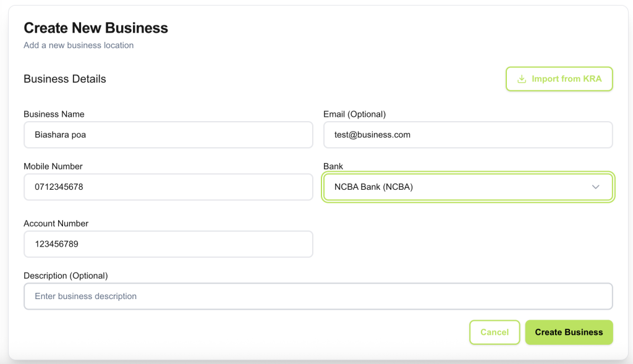Focus the Description (Optional) input field

pyautogui.click(x=318, y=296)
